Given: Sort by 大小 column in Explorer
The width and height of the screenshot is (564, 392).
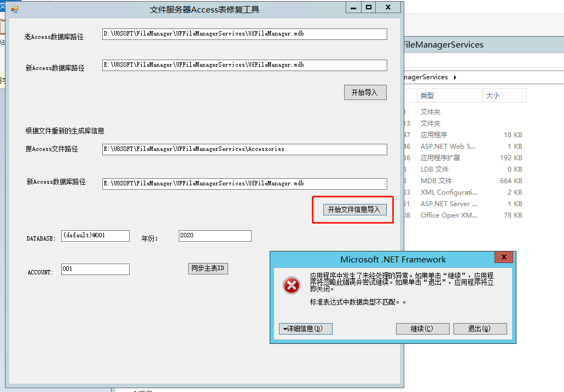Looking at the screenshot, I should pos(504,95).
